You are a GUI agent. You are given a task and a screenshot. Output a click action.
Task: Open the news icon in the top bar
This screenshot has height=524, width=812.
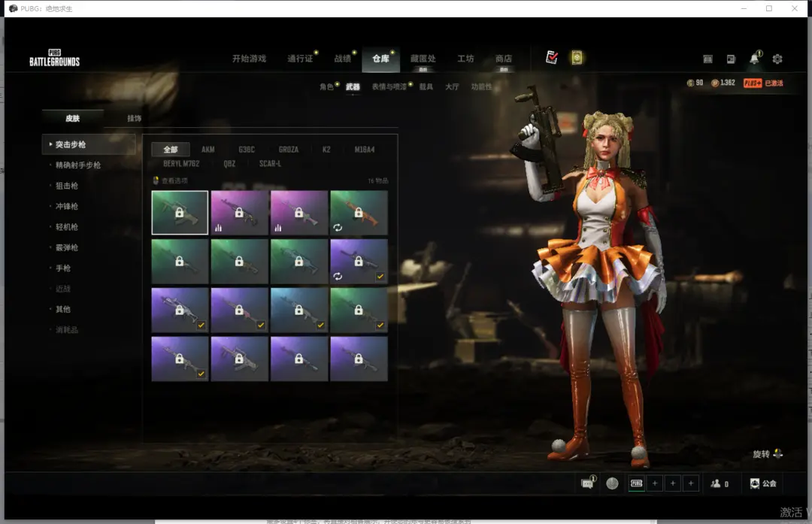click(731, 59)
